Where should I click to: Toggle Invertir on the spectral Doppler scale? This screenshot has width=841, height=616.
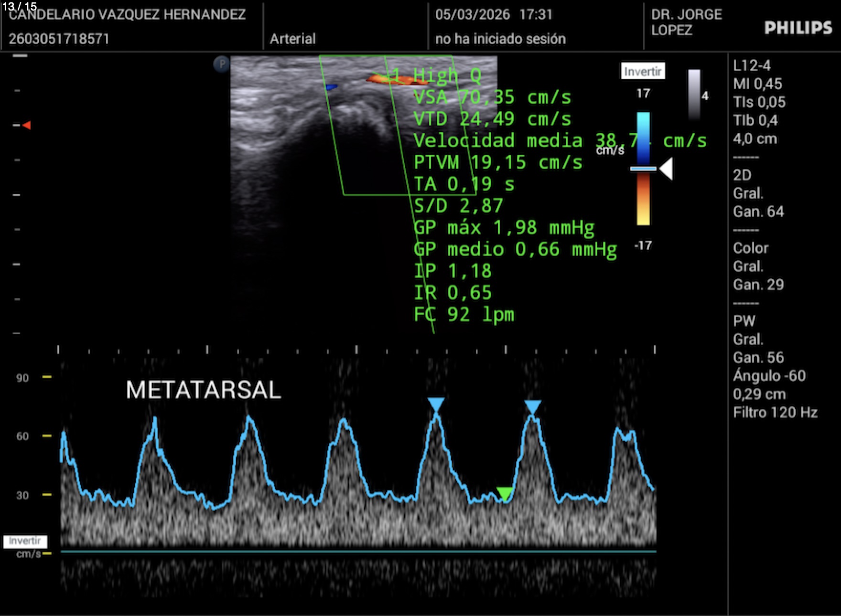[x=25, y=541]
